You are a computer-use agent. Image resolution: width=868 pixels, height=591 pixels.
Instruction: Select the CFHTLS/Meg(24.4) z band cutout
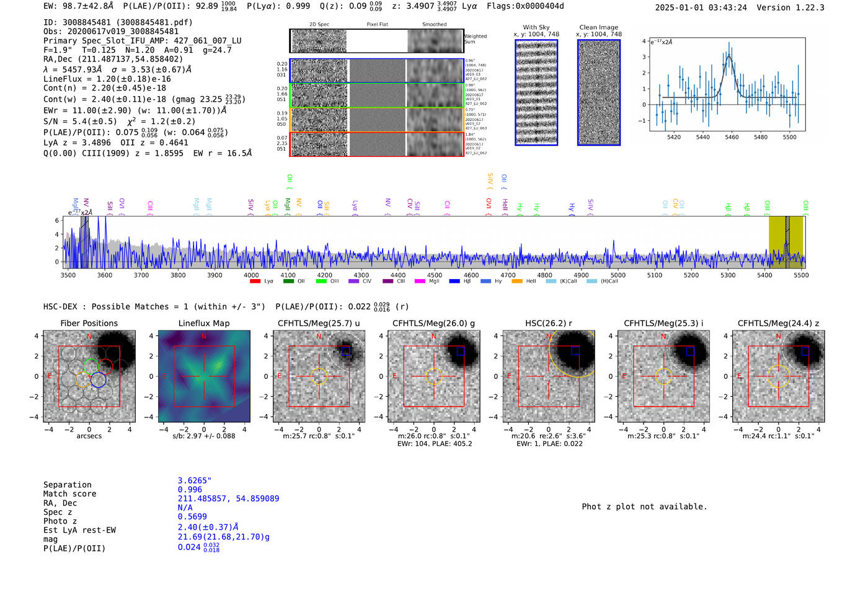coord(779,376)
